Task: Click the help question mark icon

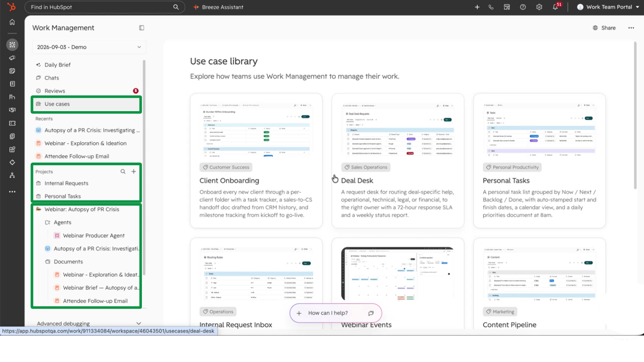Action: click(523, 7)
